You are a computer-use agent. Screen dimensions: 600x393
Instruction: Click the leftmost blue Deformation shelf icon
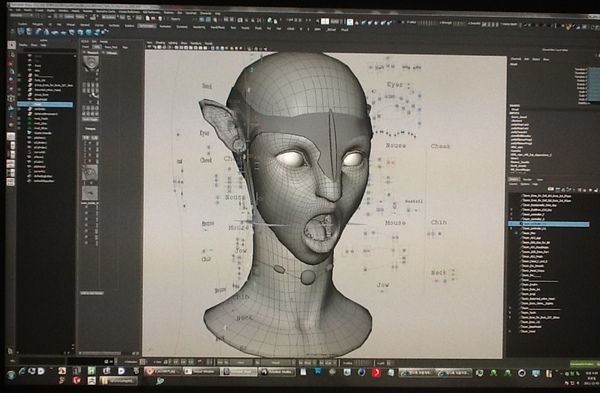pyautogui.click(x=21, y=31)
